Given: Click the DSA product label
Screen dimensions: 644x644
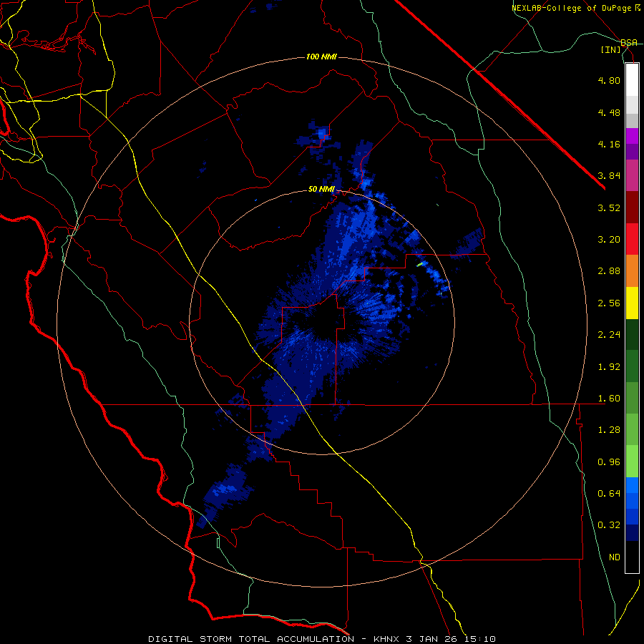Looking at the screenshot, I should tap(629, 43).
